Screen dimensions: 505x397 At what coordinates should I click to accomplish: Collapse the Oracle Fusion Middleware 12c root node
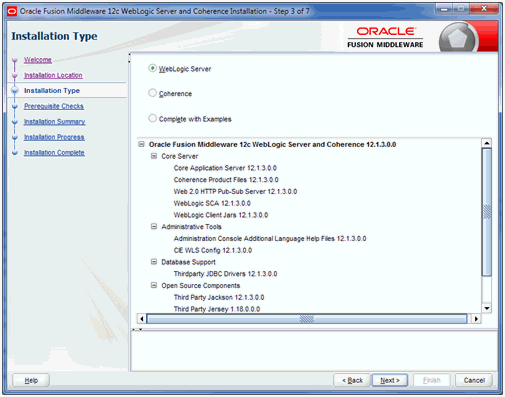(142, 144)
